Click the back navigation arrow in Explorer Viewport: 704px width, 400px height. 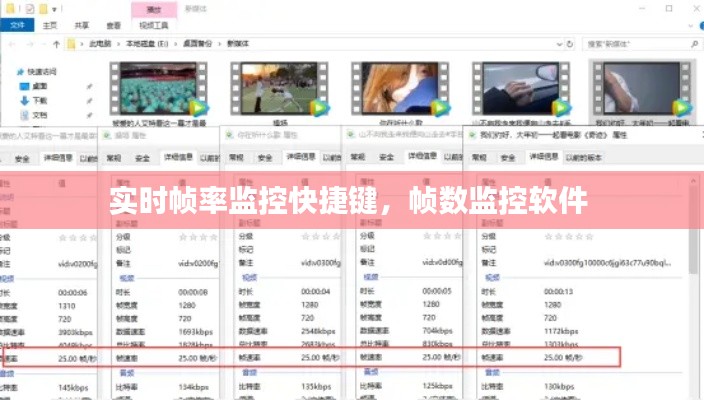point(10,45)
